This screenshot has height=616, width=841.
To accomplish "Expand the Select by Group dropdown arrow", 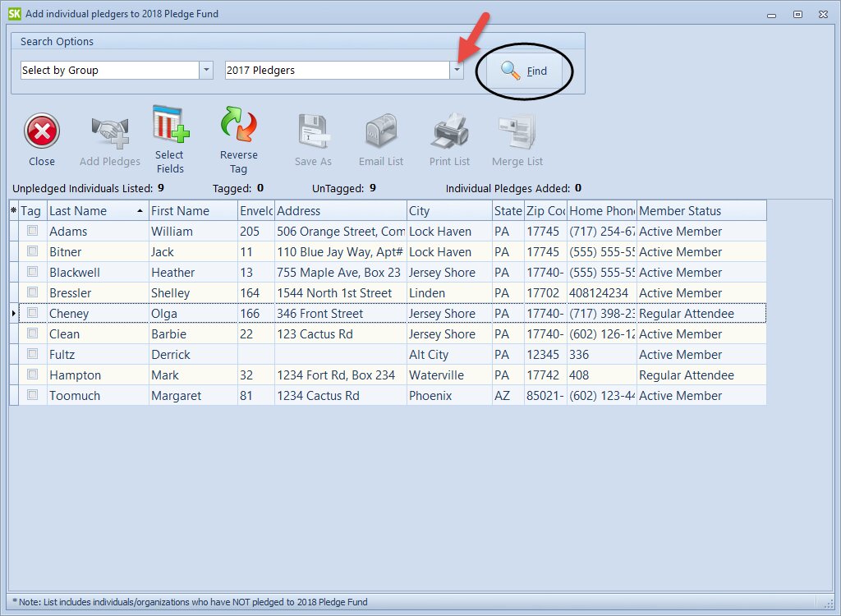I will coord(206,70).
